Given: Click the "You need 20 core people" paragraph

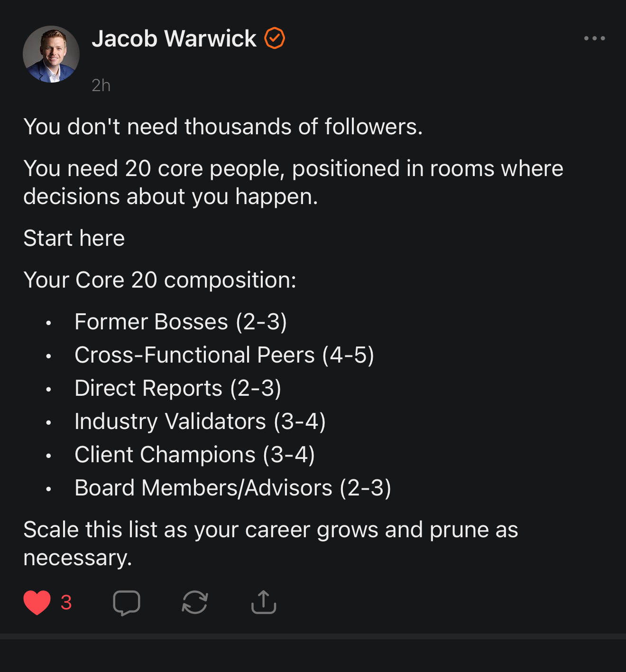Looking at the screenshot, I should pyautogui.click(x=293, y=182).
